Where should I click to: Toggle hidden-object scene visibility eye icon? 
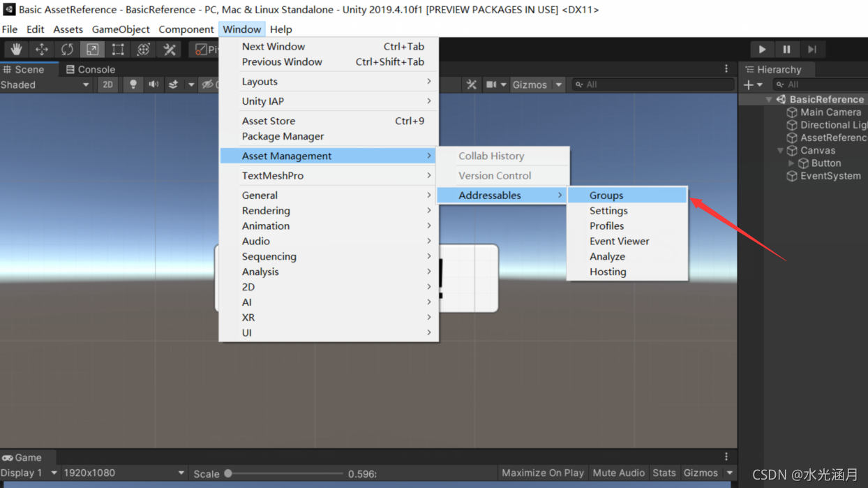click(208, 84)
